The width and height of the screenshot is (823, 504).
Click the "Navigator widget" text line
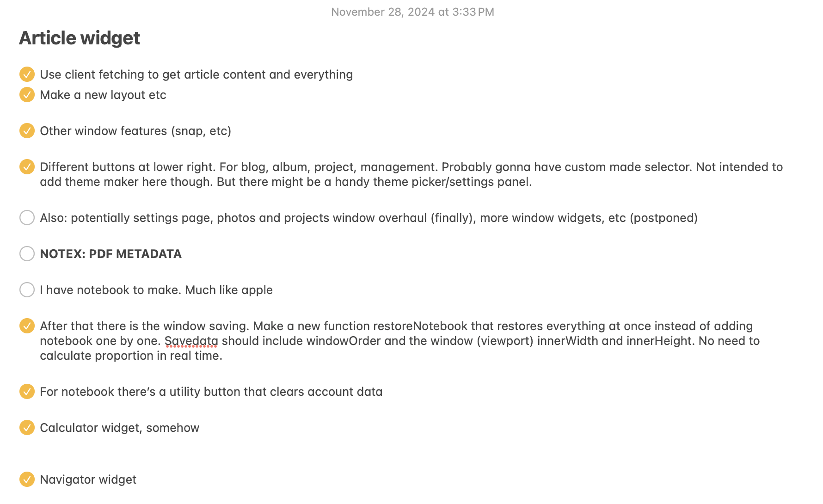pos(88,479)
